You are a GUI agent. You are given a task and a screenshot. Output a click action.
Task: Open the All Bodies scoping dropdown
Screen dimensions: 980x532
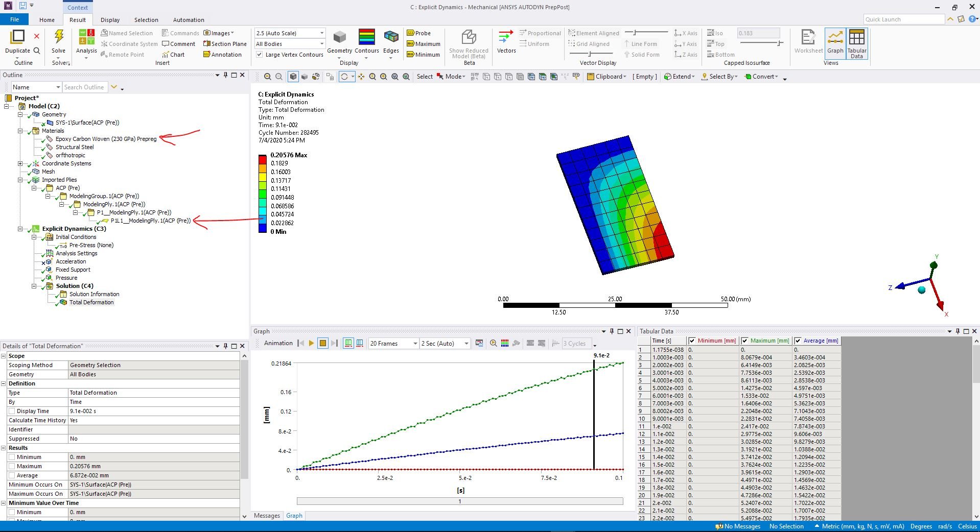290,44
